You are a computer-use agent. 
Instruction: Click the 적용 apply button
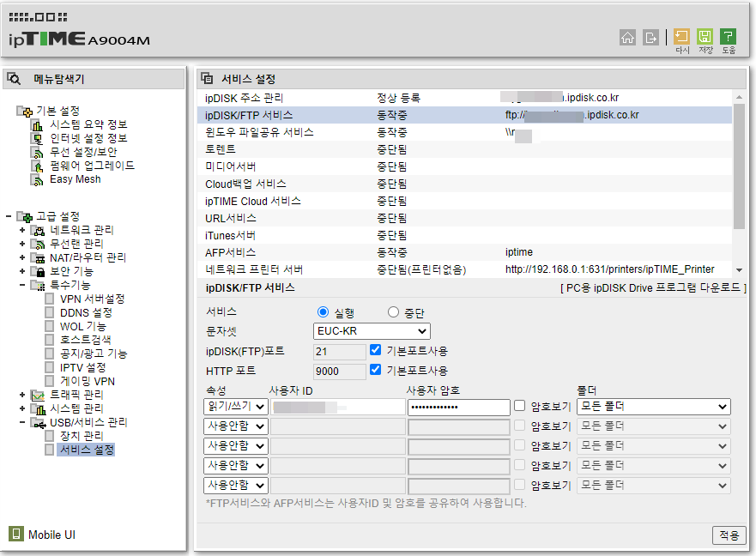pyautogui.click(x=729, y=535)
